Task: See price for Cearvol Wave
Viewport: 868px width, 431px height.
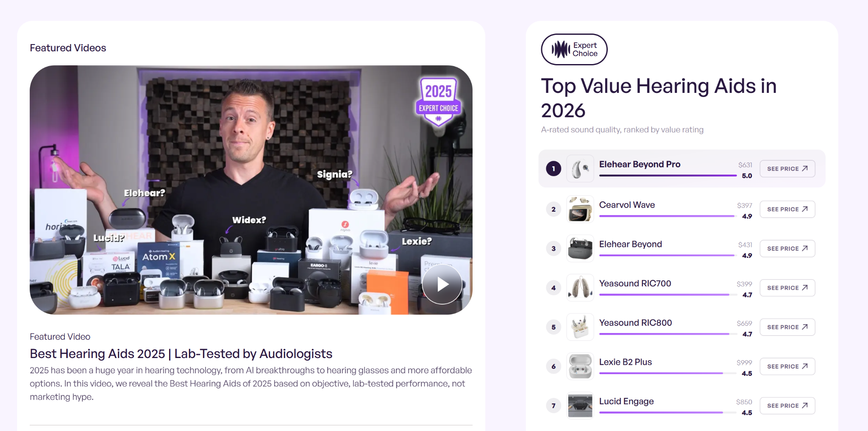Action: 787,209
